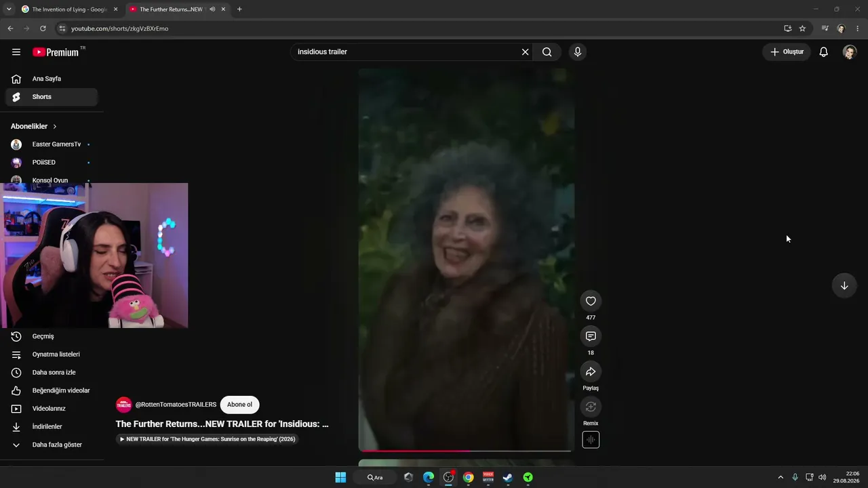Close the YouTube Shorts browser tab
The width and height of the screenshot is (868, 488).
click(x=223, y=9)
